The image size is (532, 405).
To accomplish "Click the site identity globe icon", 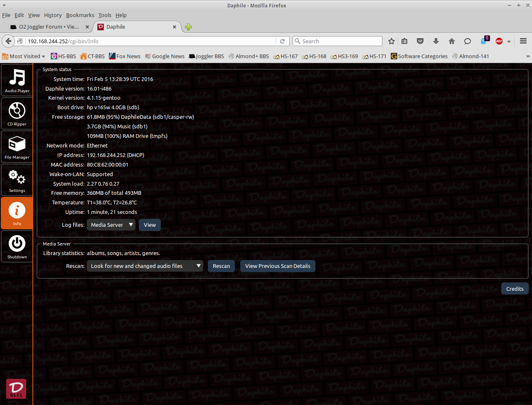I will pyautogui.click(x=20, y=41).
